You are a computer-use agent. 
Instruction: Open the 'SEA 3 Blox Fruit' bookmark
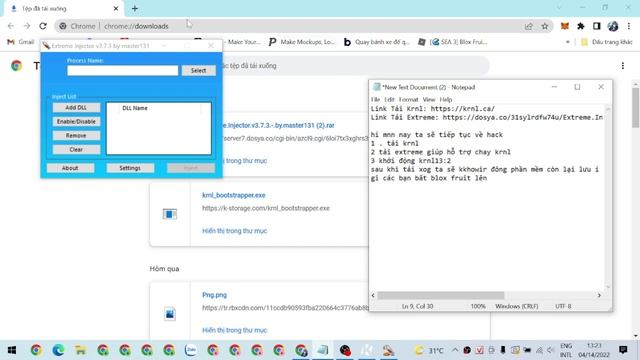453,42
